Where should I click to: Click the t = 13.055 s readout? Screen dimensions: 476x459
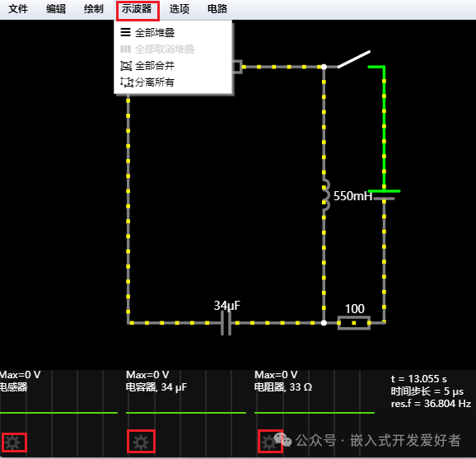(x=418, y=379)
